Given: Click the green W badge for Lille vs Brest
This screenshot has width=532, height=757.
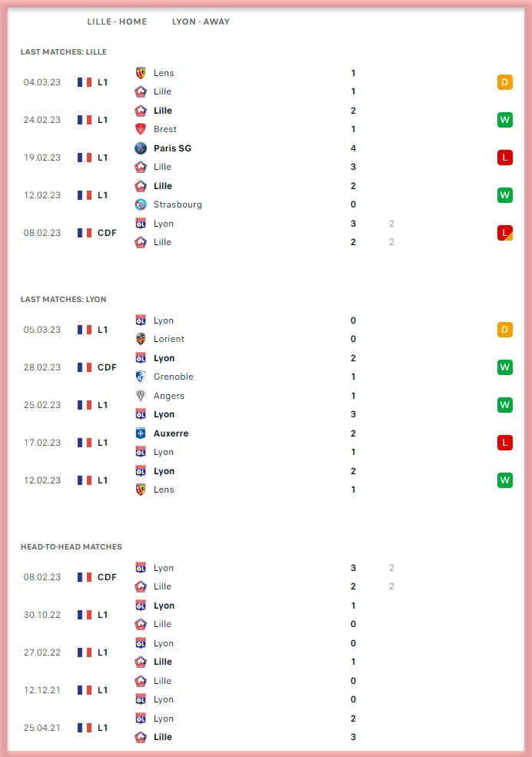Looking at the screenshot, I should click(x=504, y=120).
